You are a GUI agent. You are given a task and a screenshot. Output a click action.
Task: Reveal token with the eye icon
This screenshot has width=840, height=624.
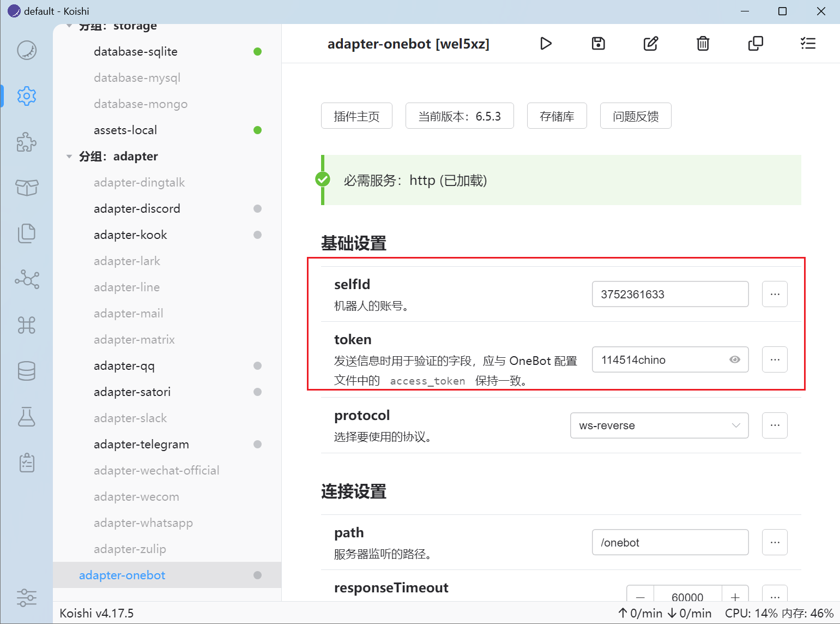coord(735,359)
